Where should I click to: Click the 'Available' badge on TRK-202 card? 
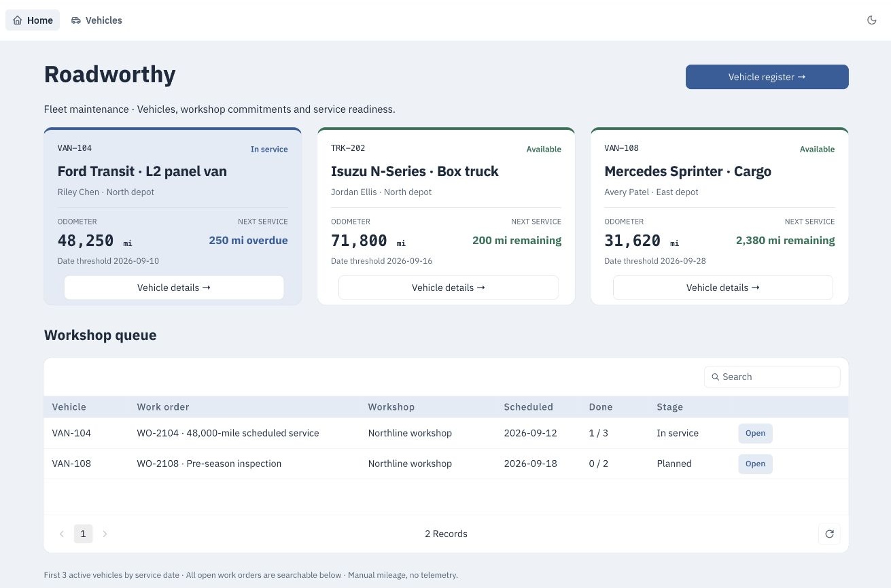544,149
